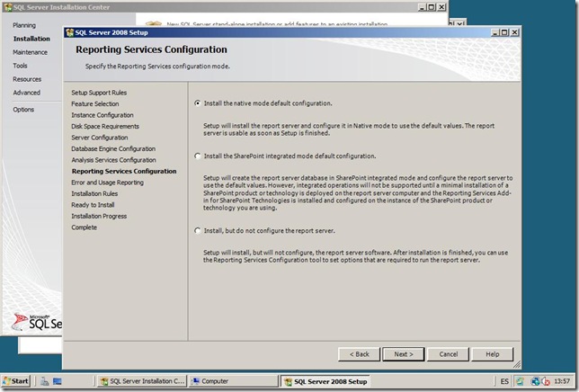Select Install but do not configure option
Image resolution: width=579 pixels, height=392 pixels.
click(x=198, y=231)
